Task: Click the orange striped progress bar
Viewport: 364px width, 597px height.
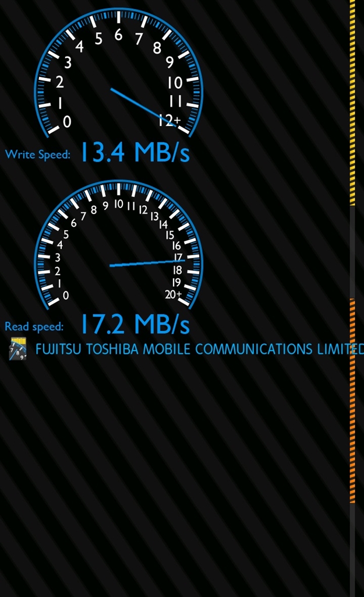Action: point(352,401)
